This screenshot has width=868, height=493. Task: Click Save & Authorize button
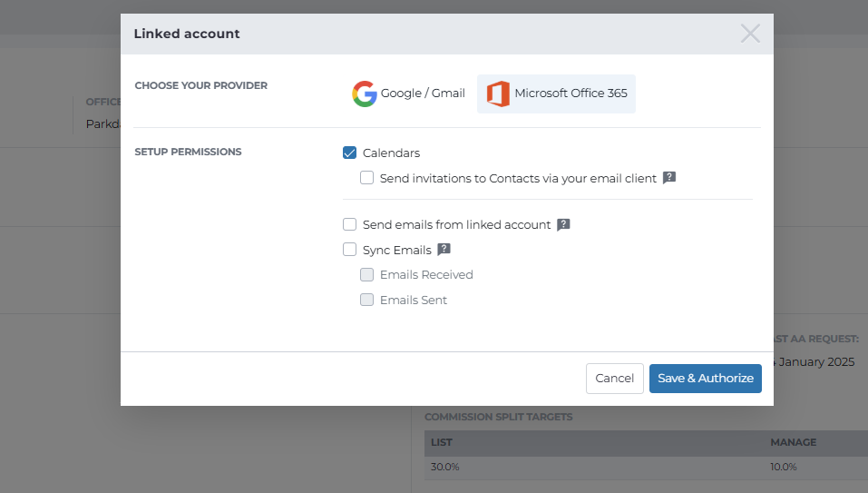pos(706,379)
